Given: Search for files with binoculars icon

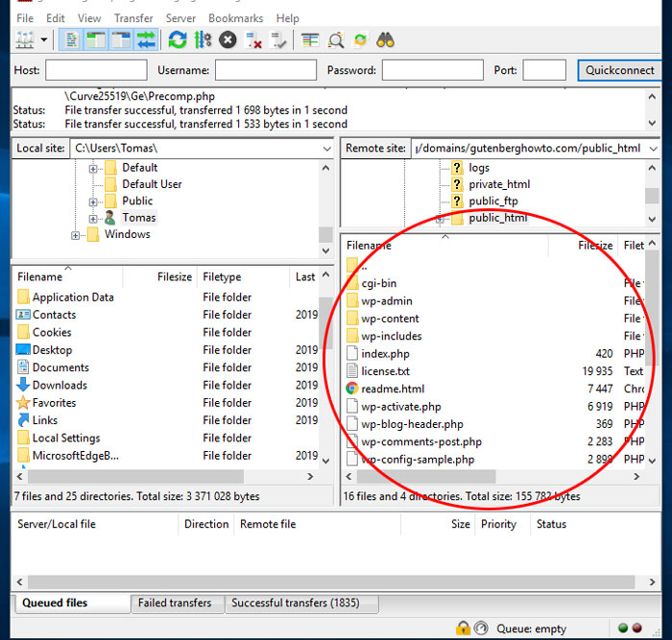Looking at the screenshot, I should [x=385, y=40].
